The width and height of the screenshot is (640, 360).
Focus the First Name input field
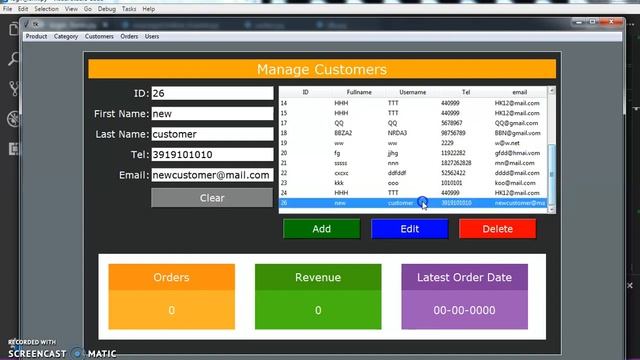click(212, 113)
